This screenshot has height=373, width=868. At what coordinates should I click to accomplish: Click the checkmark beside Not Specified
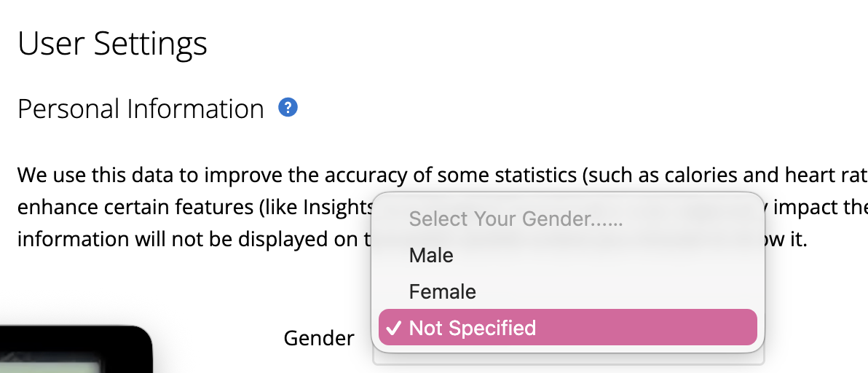click(x=392, y=328)
